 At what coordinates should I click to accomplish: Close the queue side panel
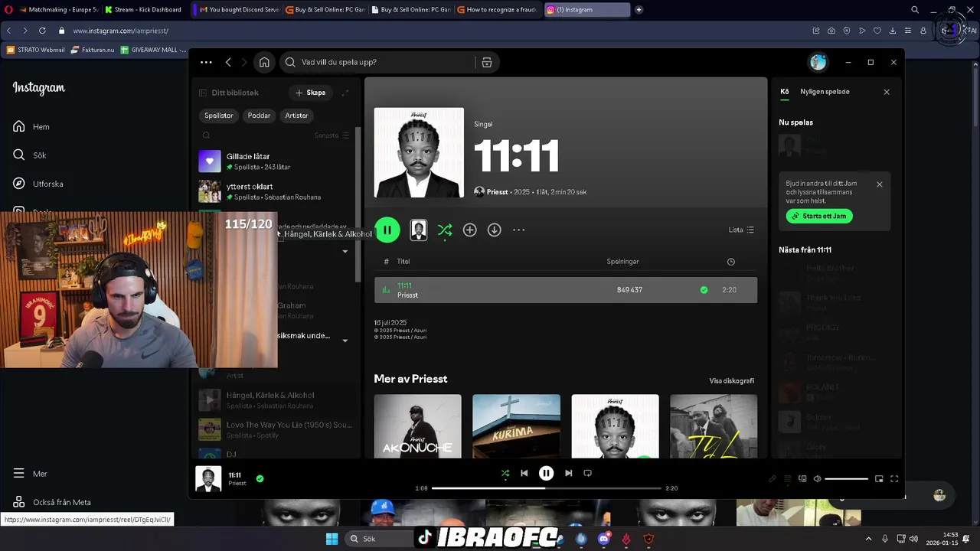coord(887,92)
